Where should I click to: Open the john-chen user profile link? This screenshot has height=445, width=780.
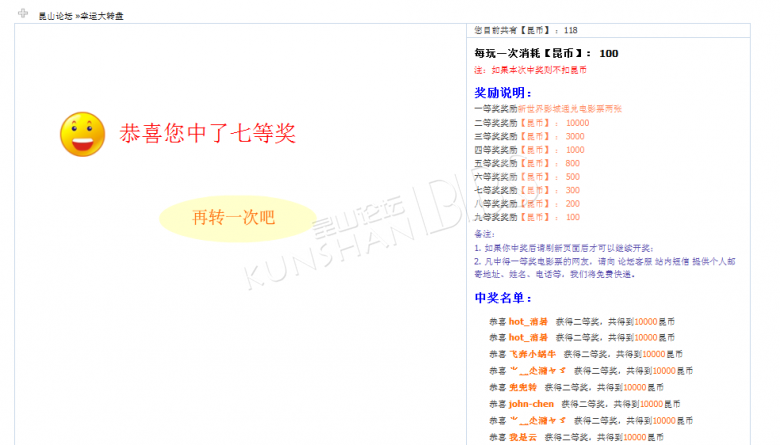click(531, 403)
